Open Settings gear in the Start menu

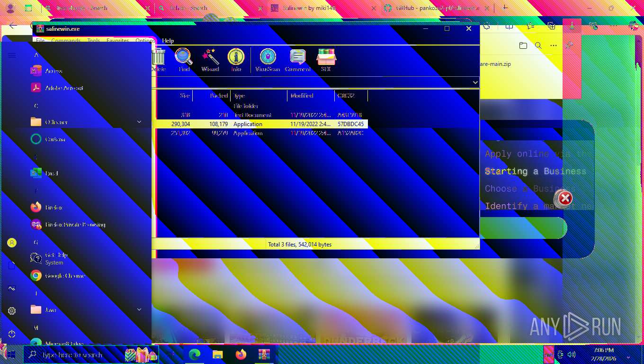pyautogui.click(x=12, y=311)
